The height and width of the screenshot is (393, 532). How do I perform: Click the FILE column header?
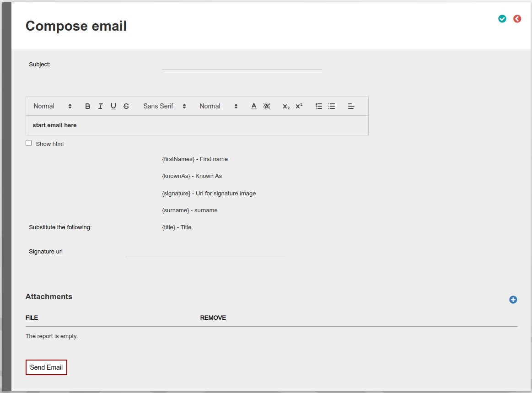(x=32, y=318)
